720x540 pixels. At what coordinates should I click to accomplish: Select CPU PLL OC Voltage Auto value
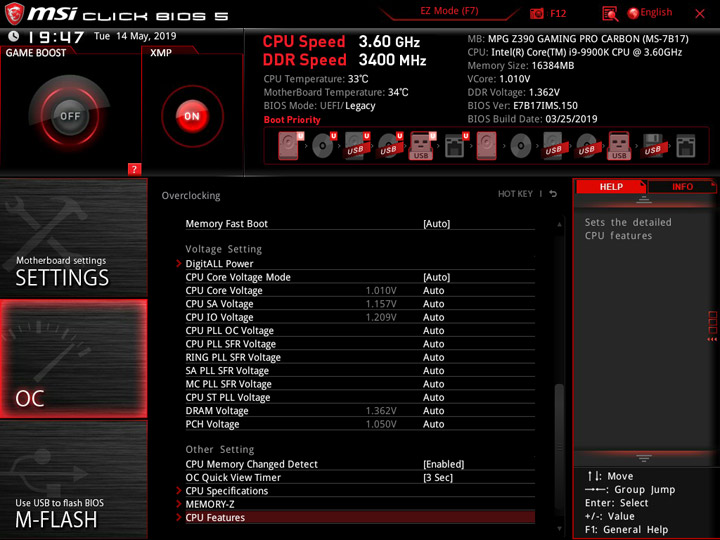(433, 330)
